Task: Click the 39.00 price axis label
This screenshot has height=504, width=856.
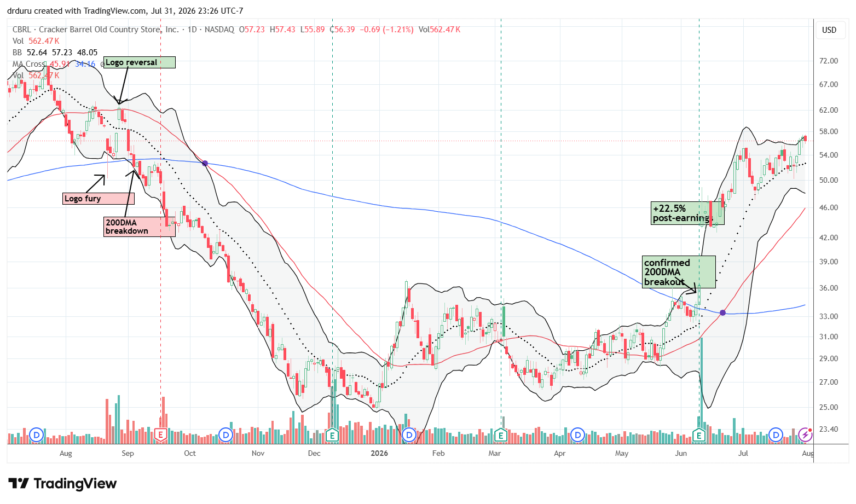Action: [829, 262]
